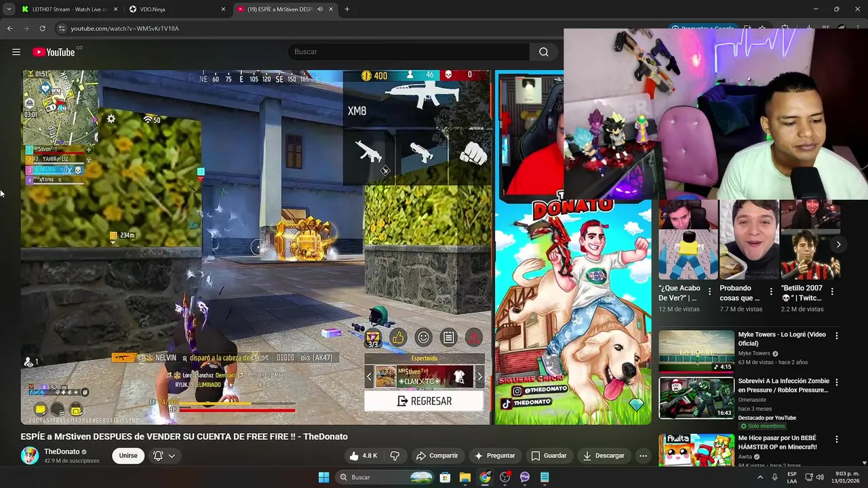
Task: Download the video with Descargar
Action: click(604, 455)
